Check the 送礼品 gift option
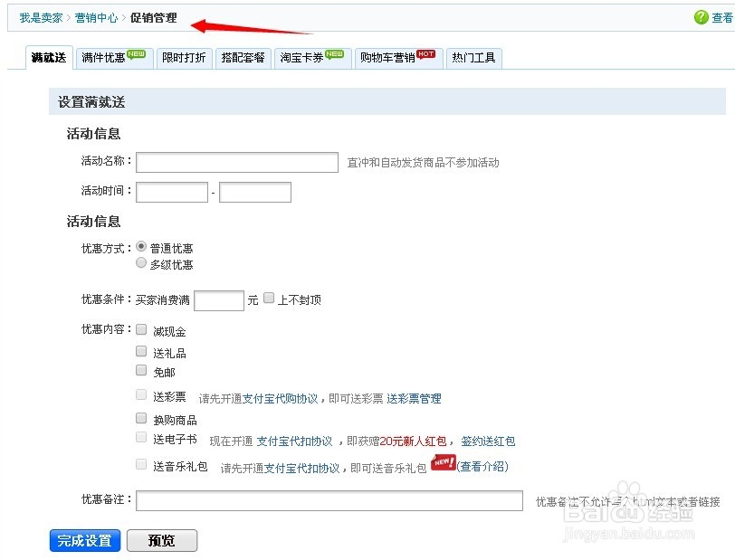 [141, 350]
